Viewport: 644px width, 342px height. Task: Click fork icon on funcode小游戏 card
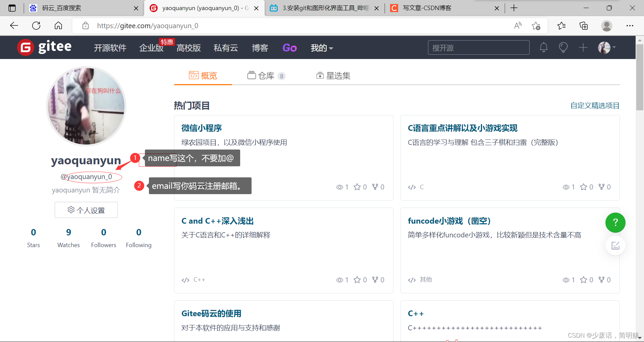[602, 280]
